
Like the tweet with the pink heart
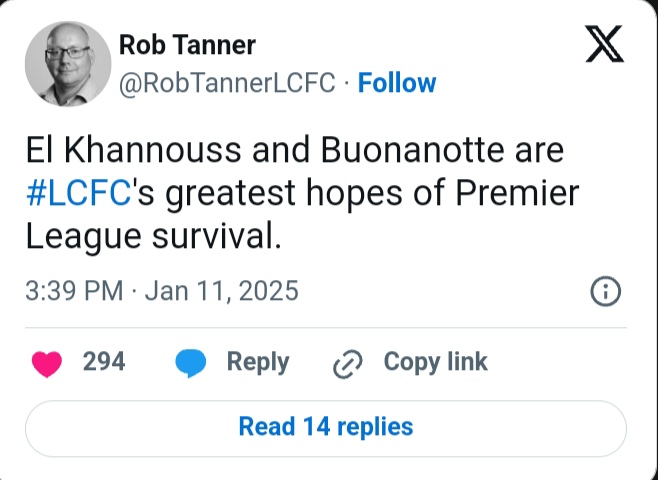tap(46, 363)
